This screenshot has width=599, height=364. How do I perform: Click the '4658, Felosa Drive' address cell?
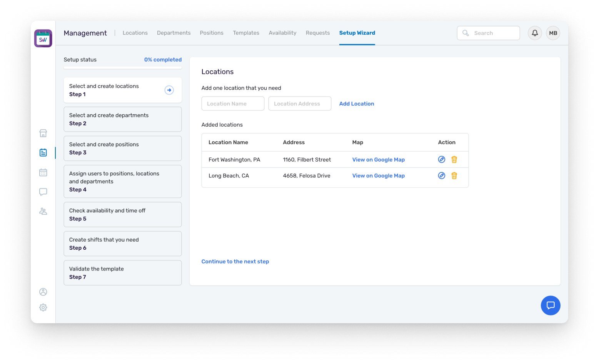coord(307,176)
